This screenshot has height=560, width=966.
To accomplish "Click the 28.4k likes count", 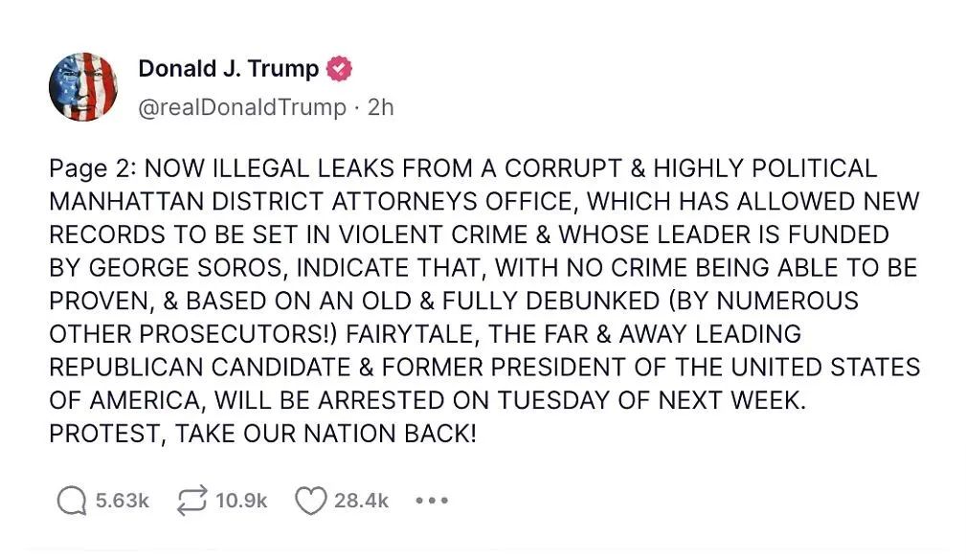I will pos(362,501).
